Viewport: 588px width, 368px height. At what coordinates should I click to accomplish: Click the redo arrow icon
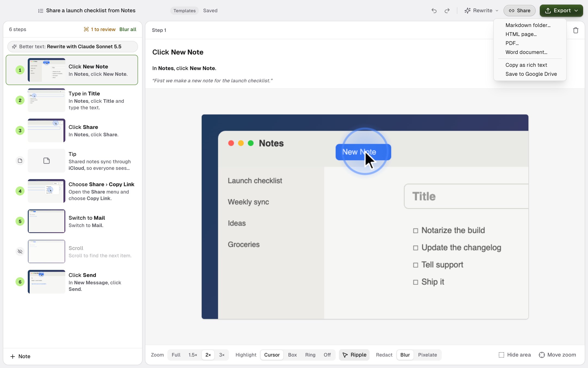click(x=447, y=11)
